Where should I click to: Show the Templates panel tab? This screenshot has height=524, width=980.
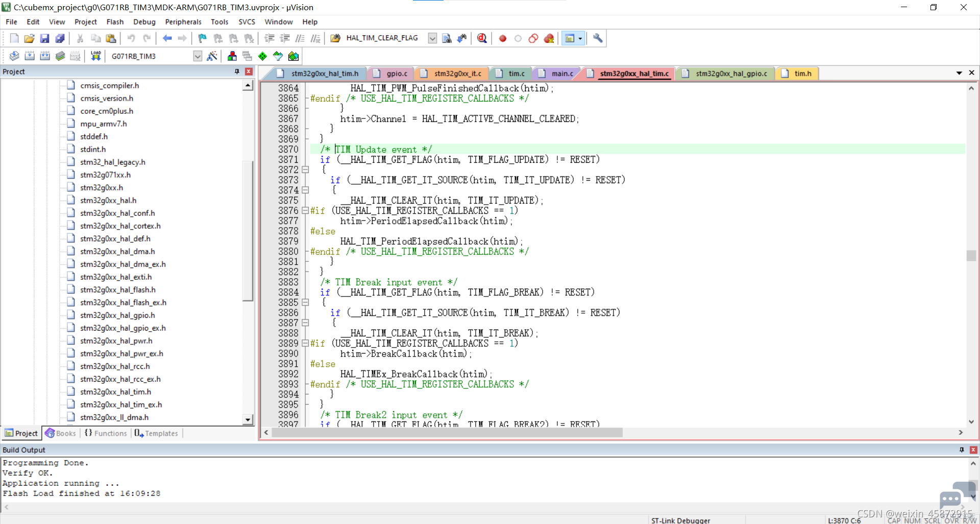(156, 433)
